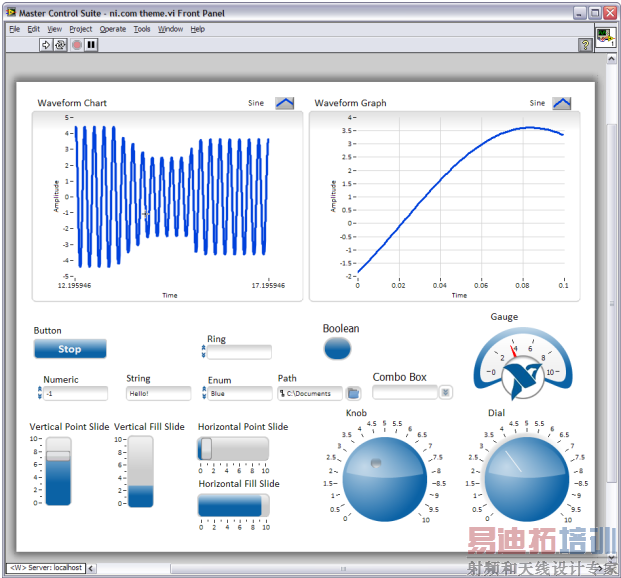Click the Vertical Fill Slide bar
The image size is (621, 578).
141,471
